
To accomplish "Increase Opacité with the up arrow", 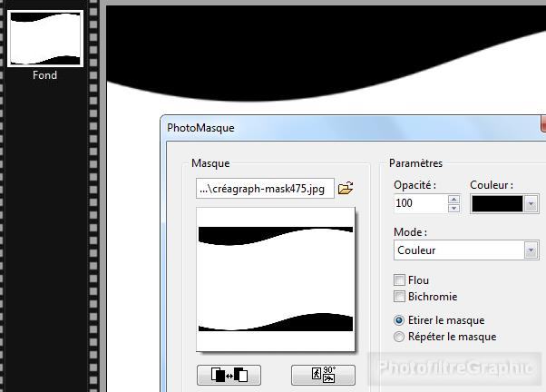I will click(453, 200).
